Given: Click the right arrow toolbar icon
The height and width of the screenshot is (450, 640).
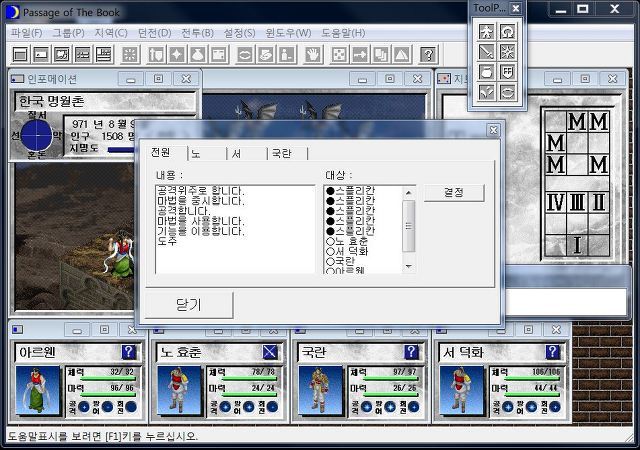Looking at the screenshot, I should [360, 54].
